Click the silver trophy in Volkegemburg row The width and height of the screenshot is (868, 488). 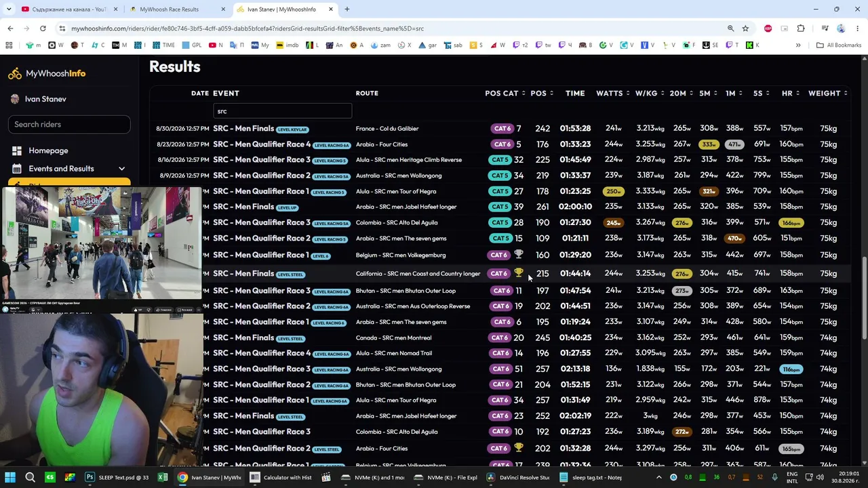(x=519, y=255)
